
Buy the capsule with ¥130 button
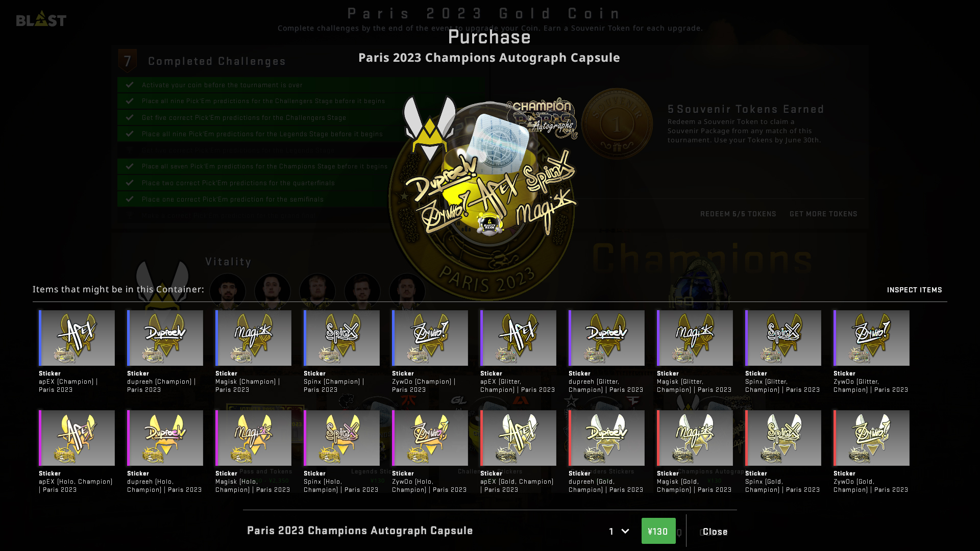click(x=658, y=531)
